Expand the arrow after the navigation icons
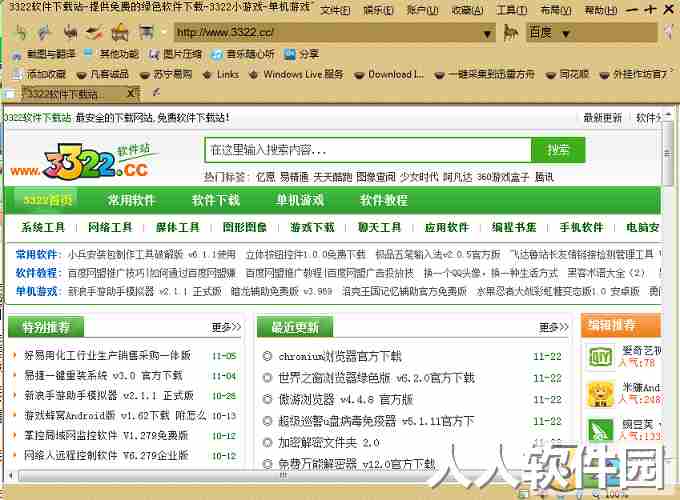Image resolution: width=680 pixels, height=500 pixels. [164, 33]
